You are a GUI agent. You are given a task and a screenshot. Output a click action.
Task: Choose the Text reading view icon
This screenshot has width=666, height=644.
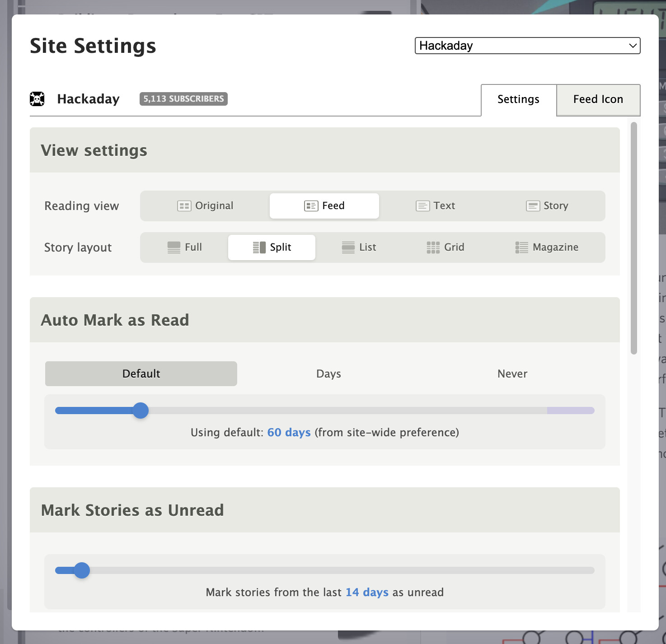pyautogui.click(x=422, y=206)
